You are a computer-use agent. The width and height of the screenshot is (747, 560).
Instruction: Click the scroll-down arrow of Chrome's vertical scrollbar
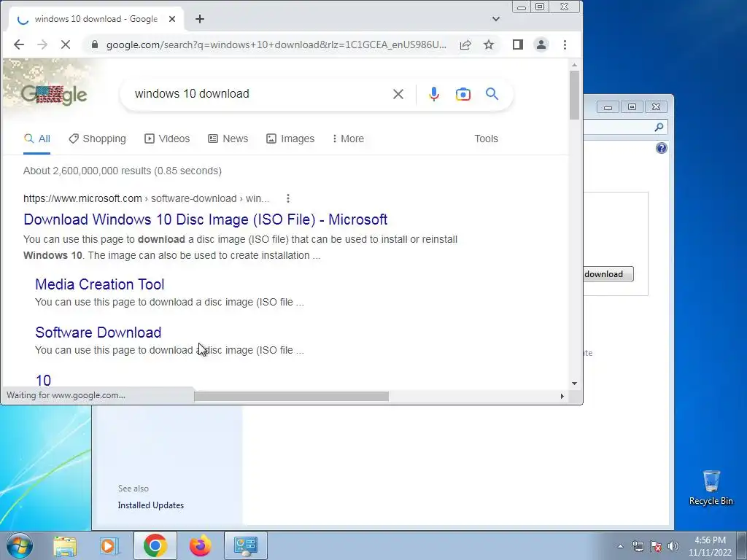point(574,384)
